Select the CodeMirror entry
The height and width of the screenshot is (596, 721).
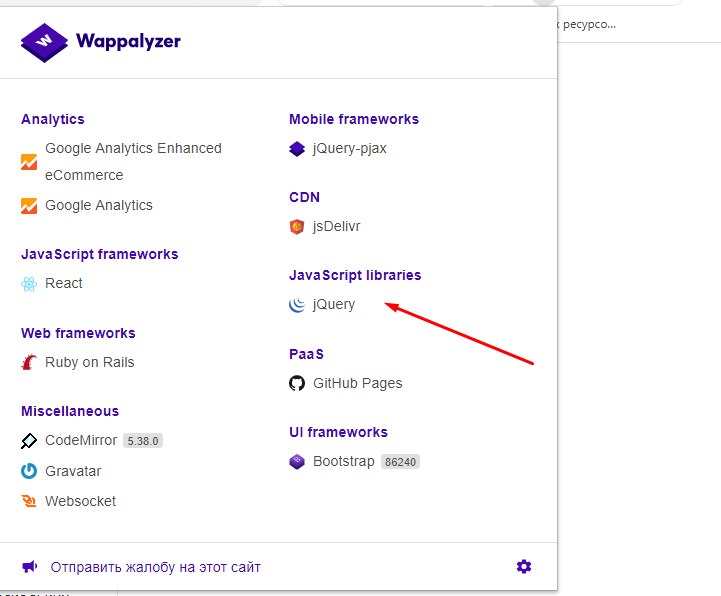pyautogui.click(x=81, y=441)
